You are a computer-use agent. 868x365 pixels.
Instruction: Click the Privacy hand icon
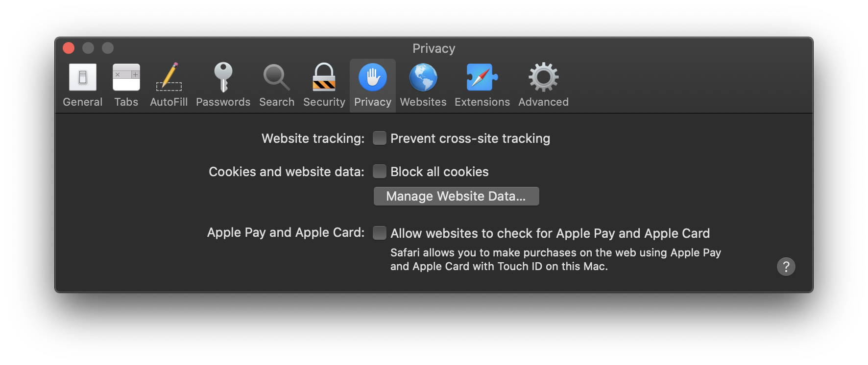pyautogui.click(x=373, y=77)
